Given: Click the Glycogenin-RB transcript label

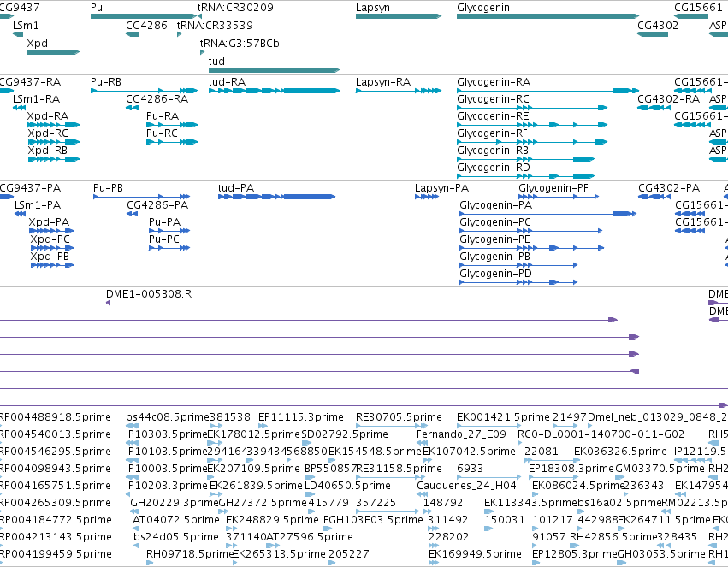Looking at the screenshot, I should [x=493, y=151].
